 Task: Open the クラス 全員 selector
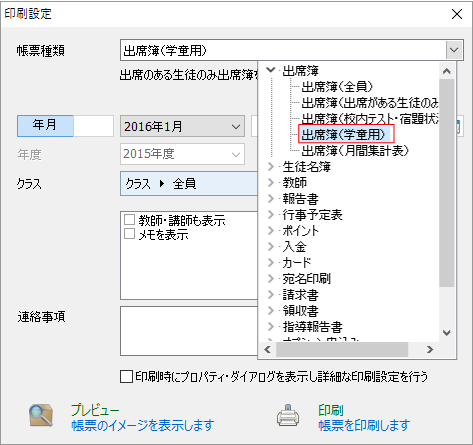tap(189, 183)
